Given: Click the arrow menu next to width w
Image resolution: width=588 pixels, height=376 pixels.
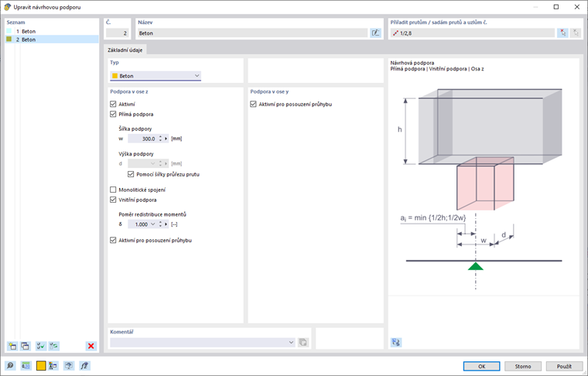Looking at the screenshot, I should pyautogui.click(x=166, y=138).
